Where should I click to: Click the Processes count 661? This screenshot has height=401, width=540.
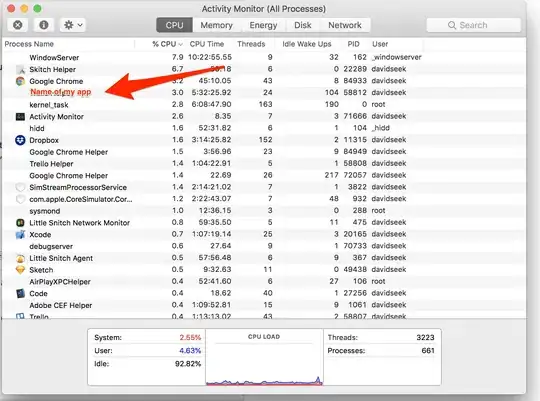pyautogui.click(x=428, y=351)
